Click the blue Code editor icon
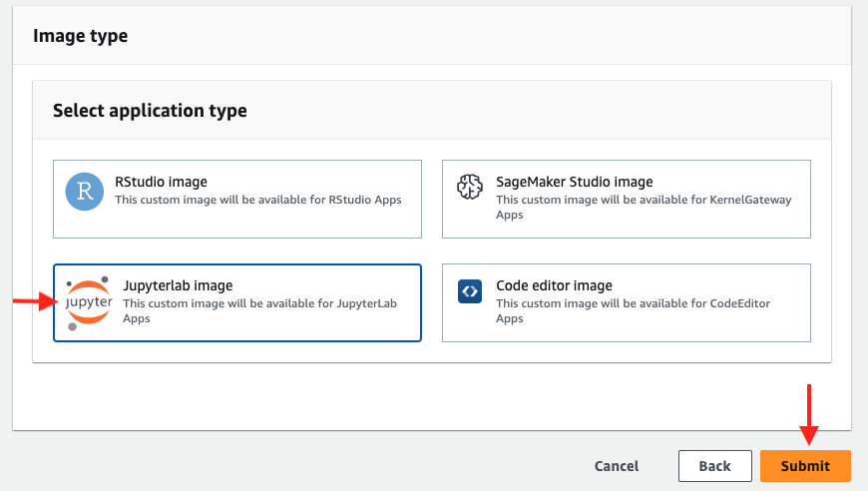 pyautogui.click(x=470, y=292)
